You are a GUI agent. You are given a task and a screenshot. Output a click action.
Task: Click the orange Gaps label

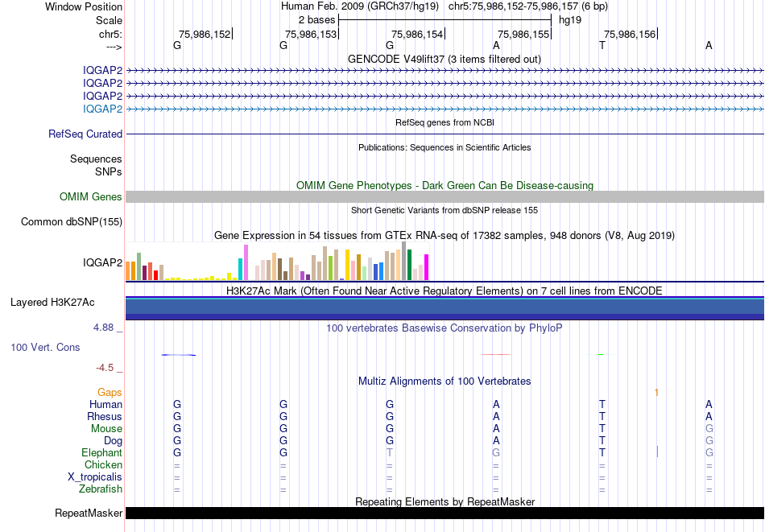[110, 393]
